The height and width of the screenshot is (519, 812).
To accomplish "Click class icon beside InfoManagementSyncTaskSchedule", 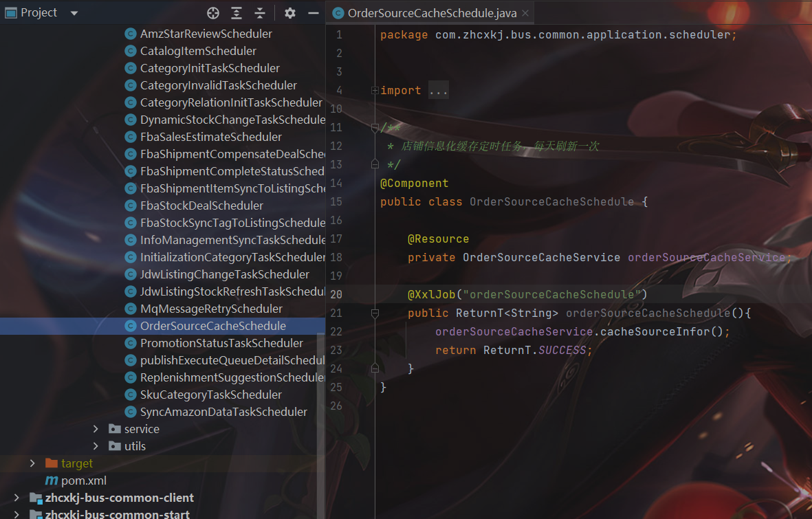I will point(131,240).
